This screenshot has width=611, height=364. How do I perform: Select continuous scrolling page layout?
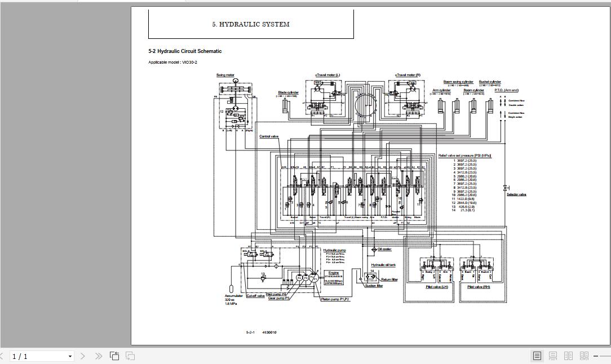[x=552, y=356]
